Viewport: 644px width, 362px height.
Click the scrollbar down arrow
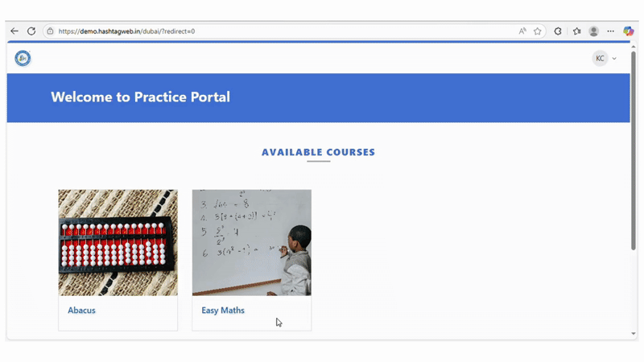click(x=634, y=334)
